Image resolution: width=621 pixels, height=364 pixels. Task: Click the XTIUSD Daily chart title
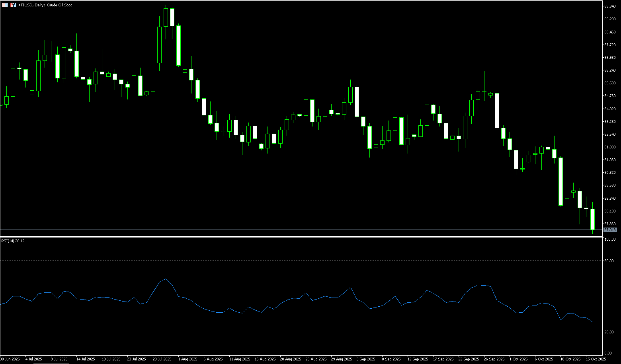tap(45, 5)
